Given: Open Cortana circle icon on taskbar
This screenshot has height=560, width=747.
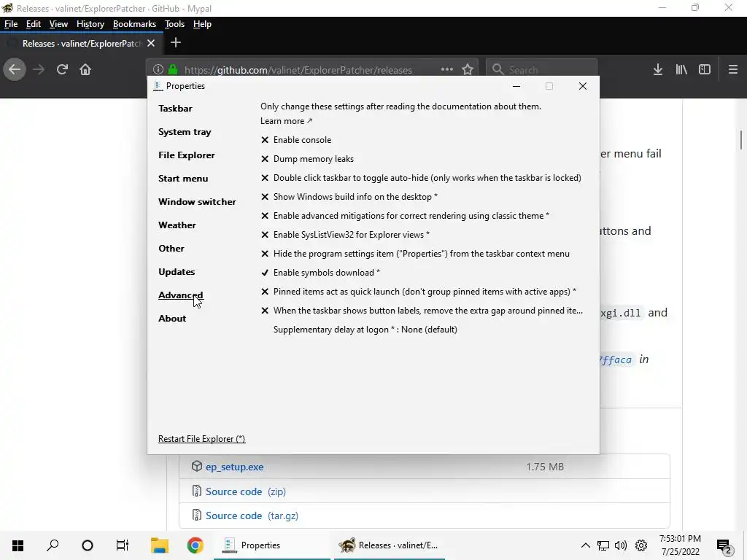Looking at the screenshot, I should (x=88, y=545).
